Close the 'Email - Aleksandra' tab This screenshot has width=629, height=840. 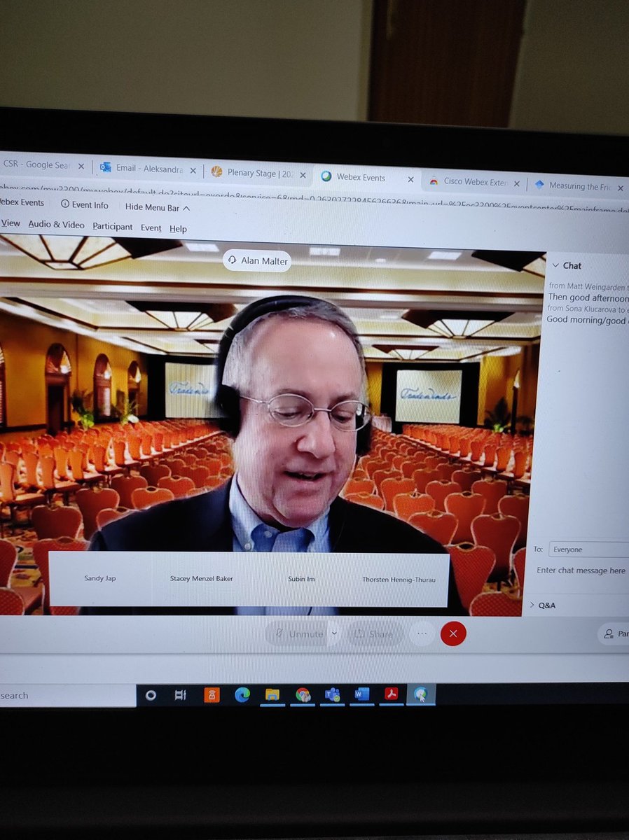(193, 170)
